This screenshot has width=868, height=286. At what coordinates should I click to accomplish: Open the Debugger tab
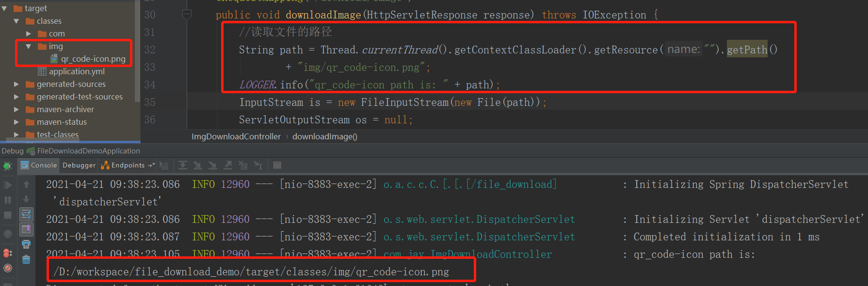pos(79,166)
